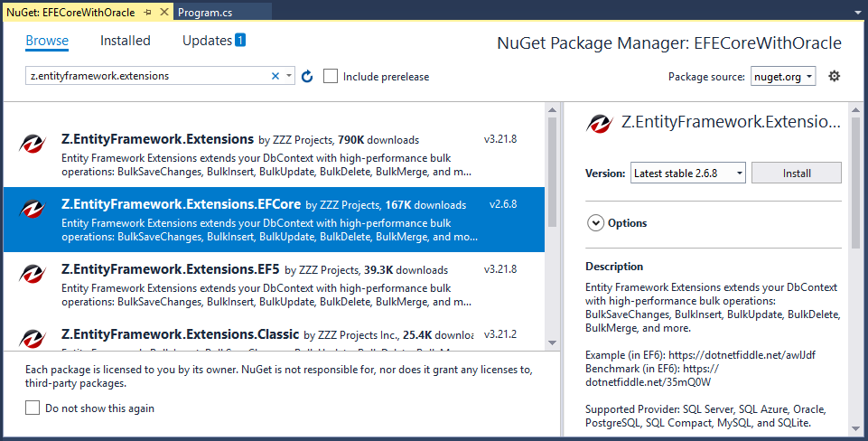868x441 pixels.
Task: Click the package logo in details pane
Action: (x=600, y=124)
